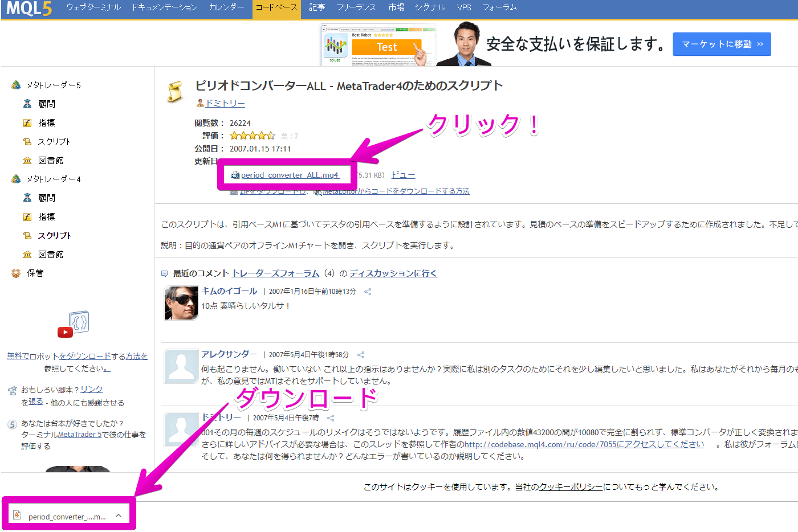Click the comments bubble icon by 最近のコメント
798x532 pixels.
[x=165, y=274]
